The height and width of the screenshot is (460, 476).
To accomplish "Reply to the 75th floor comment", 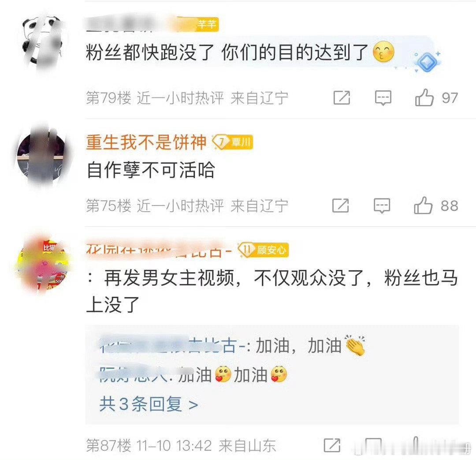I will point(382,206).
